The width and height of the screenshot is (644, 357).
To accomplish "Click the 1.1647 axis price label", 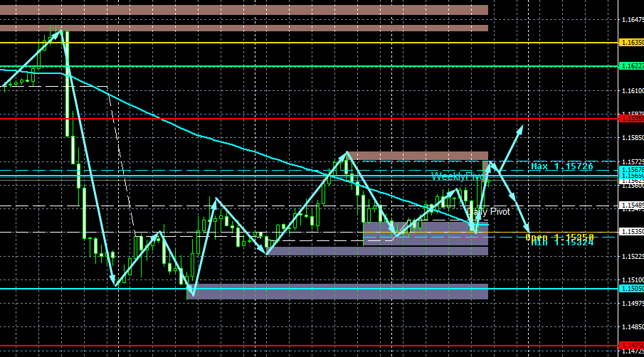I will tap(633, 20).
